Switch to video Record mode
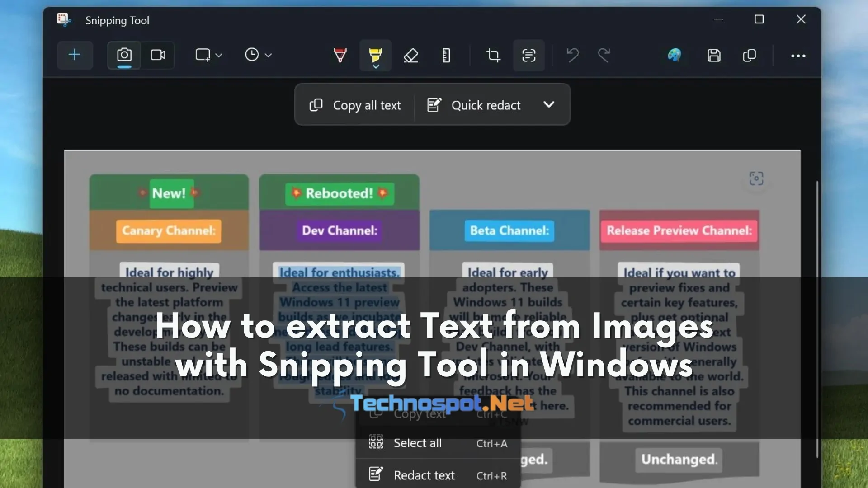868x488 pixels. [x=158, y=55]
